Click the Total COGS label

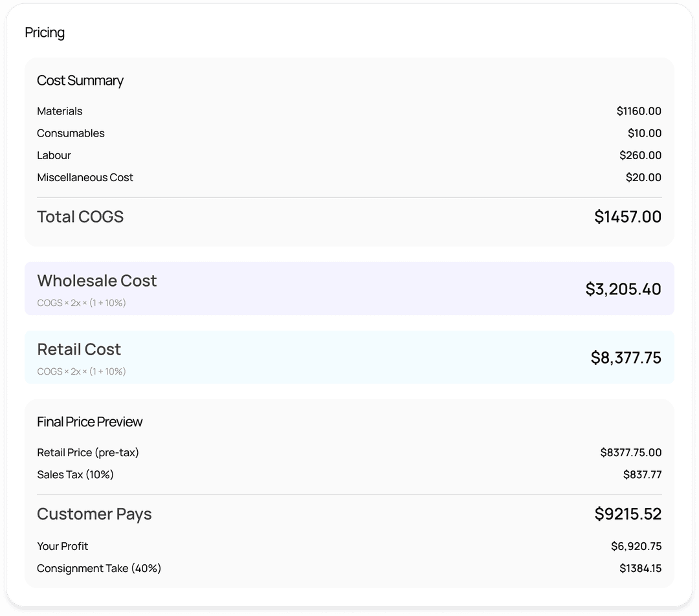click(x=80, y=217)
